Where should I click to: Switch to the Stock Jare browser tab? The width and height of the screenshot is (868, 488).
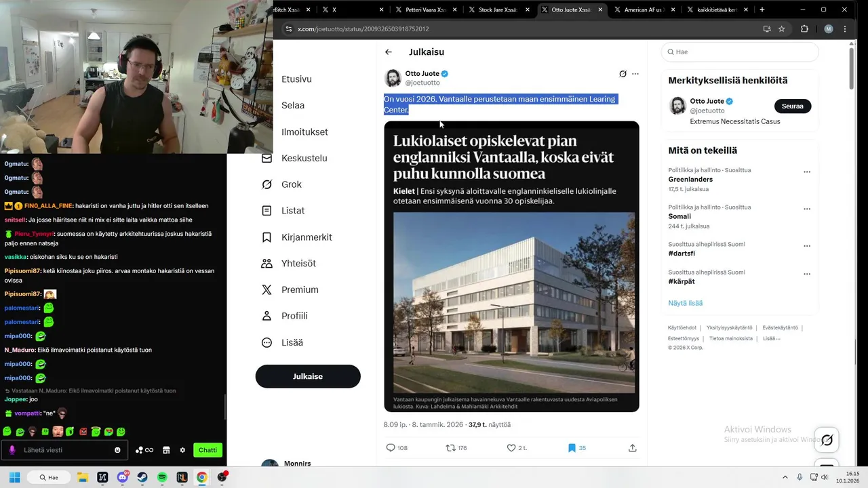click(493, 10)
